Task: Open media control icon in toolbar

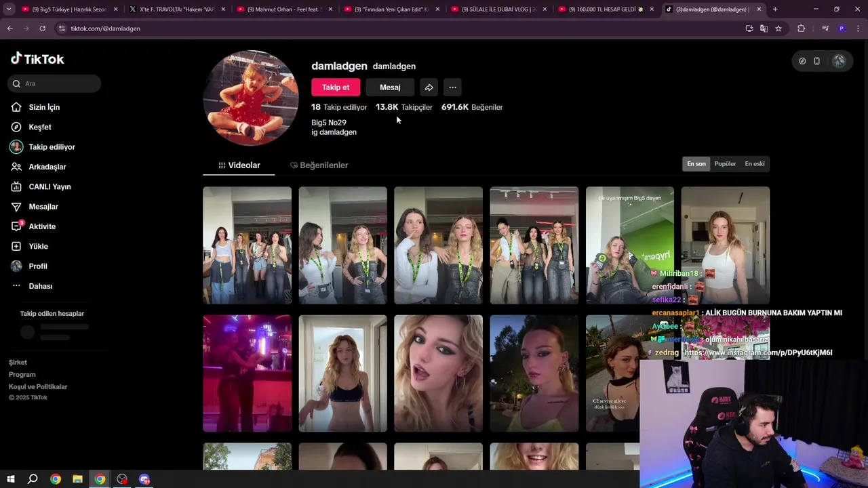Action: point(825,28)
